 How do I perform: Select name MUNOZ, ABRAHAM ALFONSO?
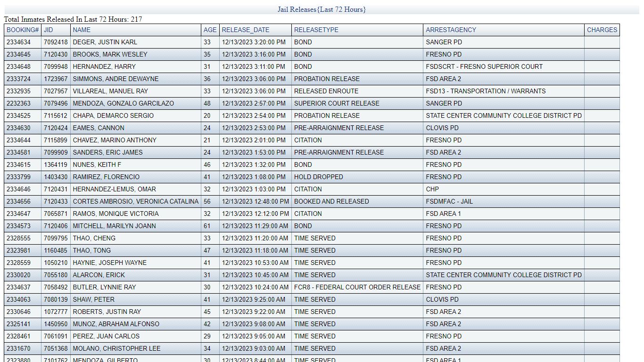116,324
